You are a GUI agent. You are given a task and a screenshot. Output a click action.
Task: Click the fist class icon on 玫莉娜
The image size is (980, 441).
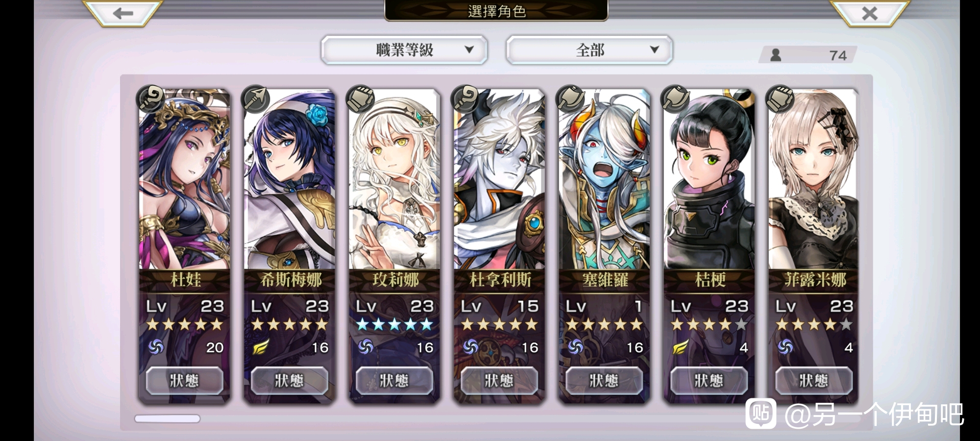click(x=360, y=98)
